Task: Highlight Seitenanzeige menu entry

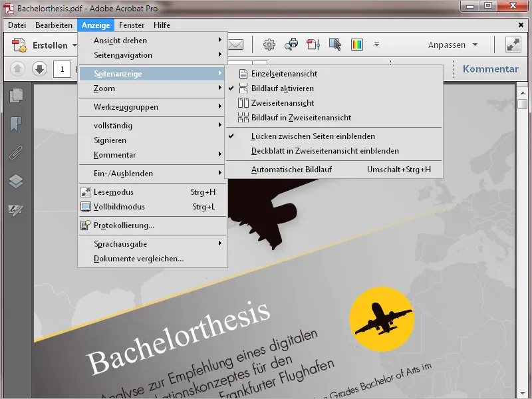Action: click(x=152, y=74)
